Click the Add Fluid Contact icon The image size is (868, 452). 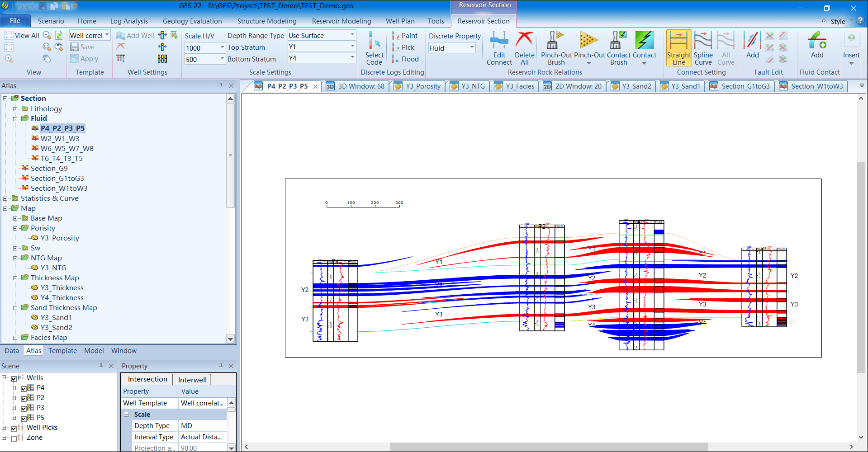[817, 45]
